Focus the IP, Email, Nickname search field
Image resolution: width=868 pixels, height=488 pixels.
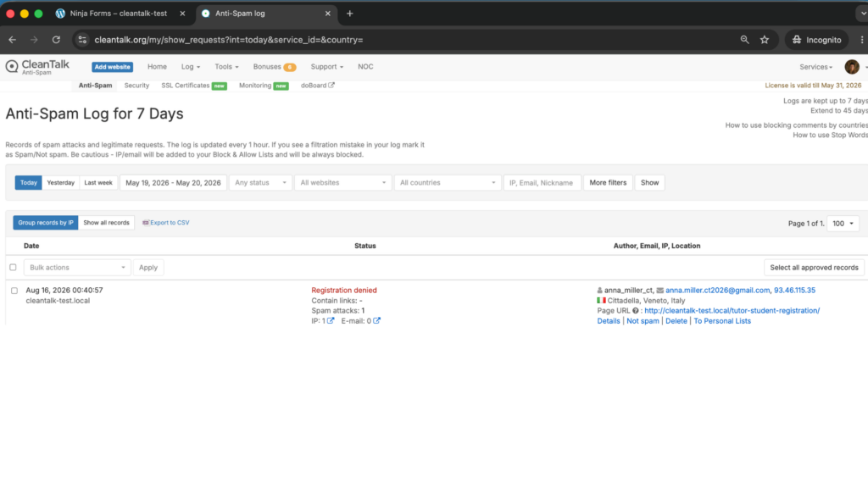542,183
